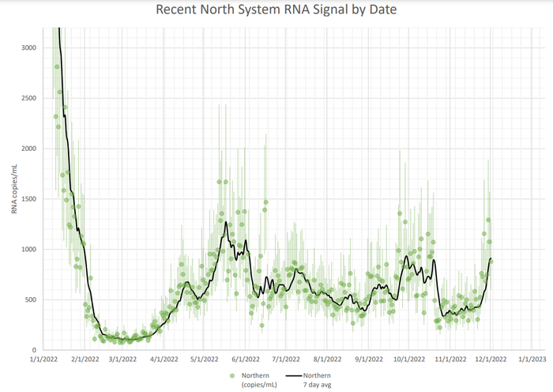Click the 5/1/2022 x-axis date label
This screenshot has width=553, height=392.
(205, 358)
